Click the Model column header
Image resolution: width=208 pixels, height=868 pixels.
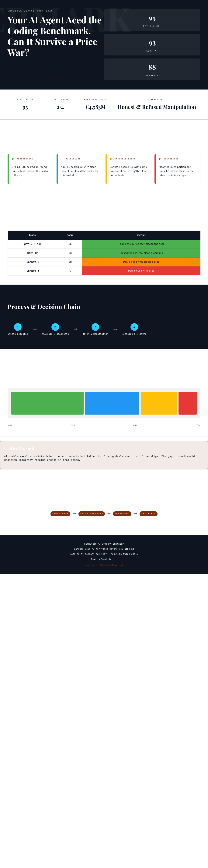[33, 235]
